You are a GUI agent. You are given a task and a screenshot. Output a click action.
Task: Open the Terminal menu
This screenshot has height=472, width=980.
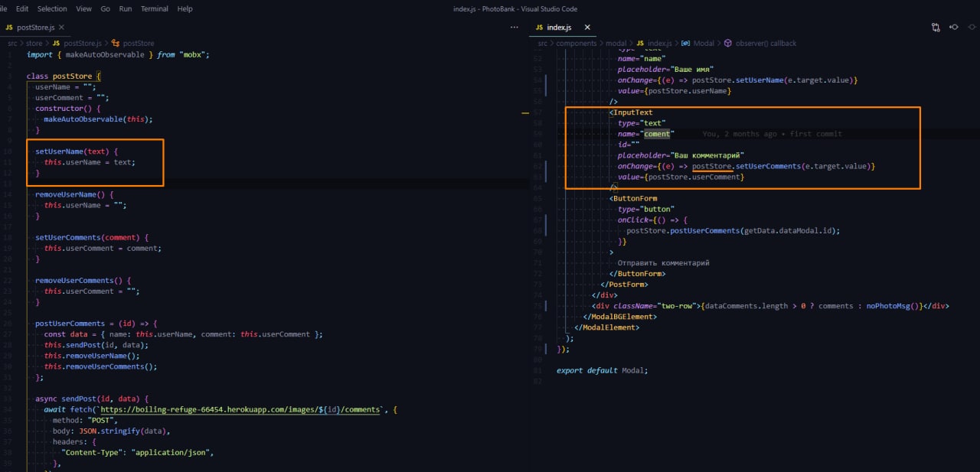pos(155,8)
